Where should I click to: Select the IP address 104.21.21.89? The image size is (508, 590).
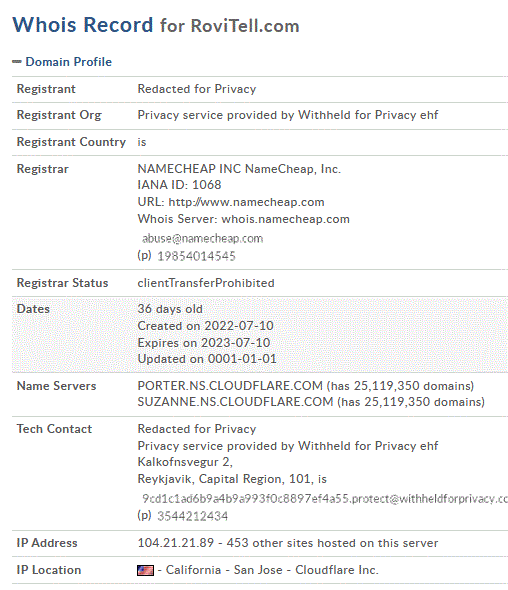point(175,543)
